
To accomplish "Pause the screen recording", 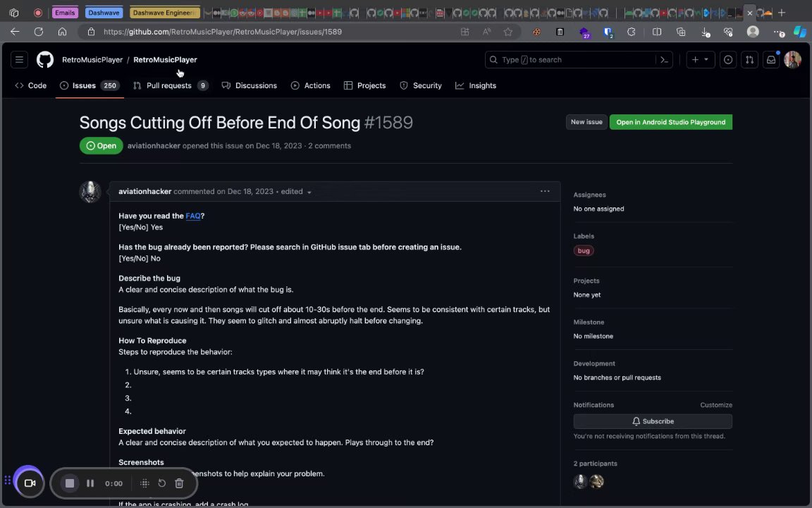I will [90, 483].
